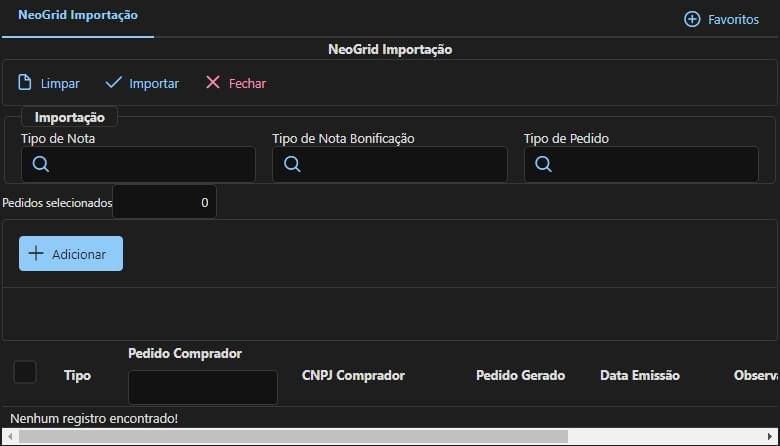780x446 pixels.
Task: Click the Pedido Comprador filter input
Action: 203,387
